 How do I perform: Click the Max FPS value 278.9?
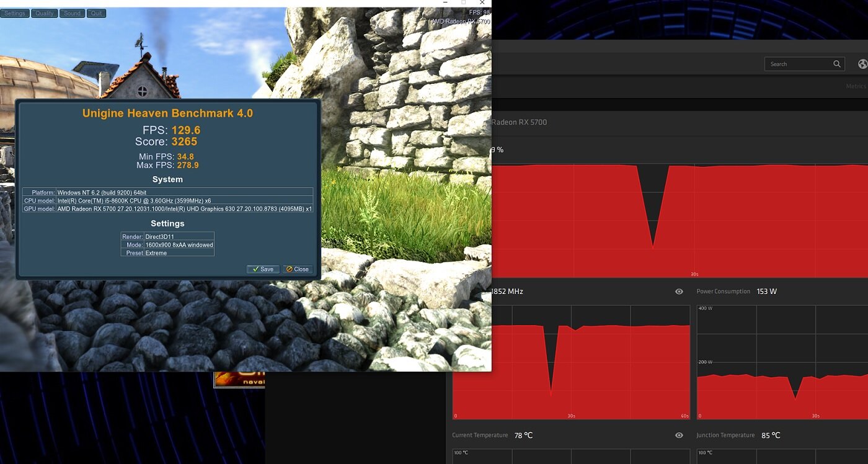click(188, 166)
